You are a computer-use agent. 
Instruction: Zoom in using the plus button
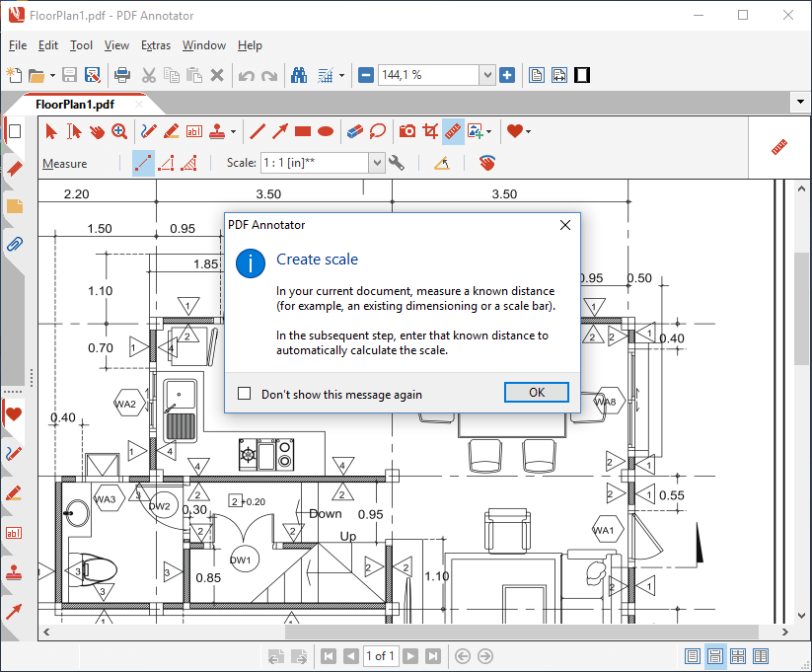point(507,76)
